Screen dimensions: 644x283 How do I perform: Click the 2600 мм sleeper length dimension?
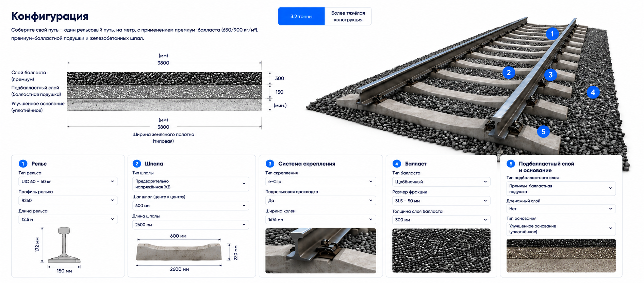(x=179, y=269)
